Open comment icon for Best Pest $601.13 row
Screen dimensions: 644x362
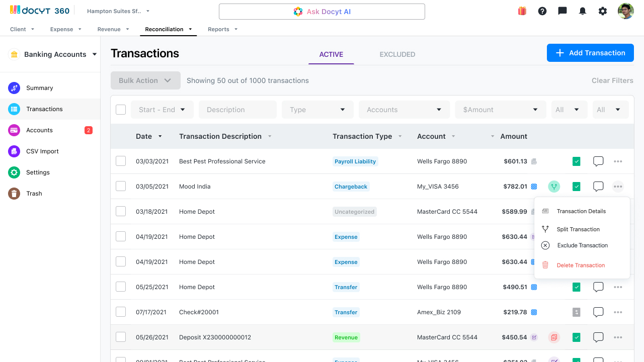tap(598, 161)
